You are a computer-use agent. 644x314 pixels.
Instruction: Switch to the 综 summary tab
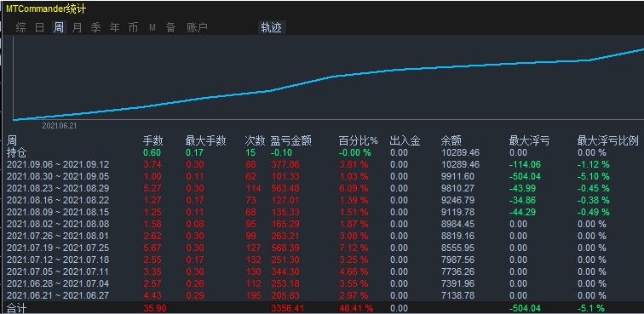click(x=20, y=27)
